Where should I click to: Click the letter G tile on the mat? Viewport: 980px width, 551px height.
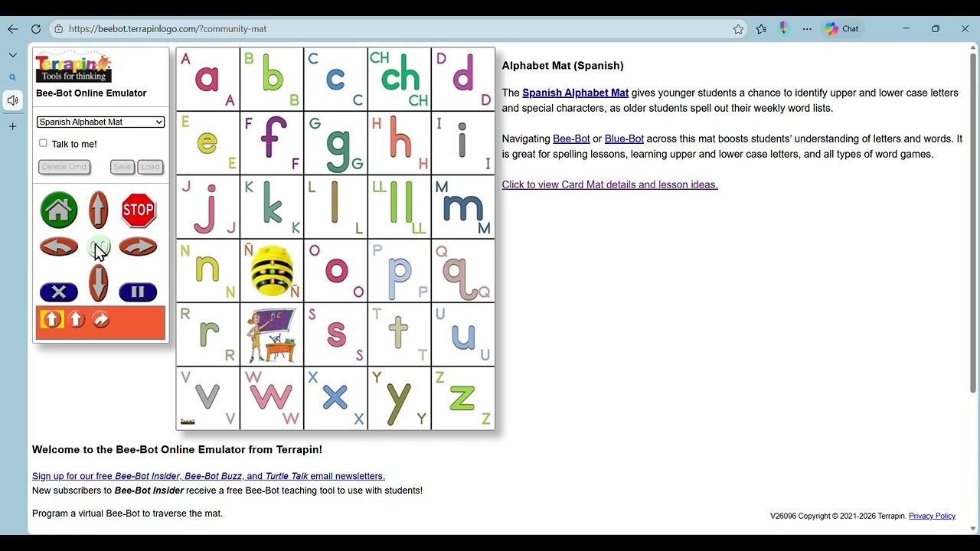pyautogui.click(x=335, y=143)
